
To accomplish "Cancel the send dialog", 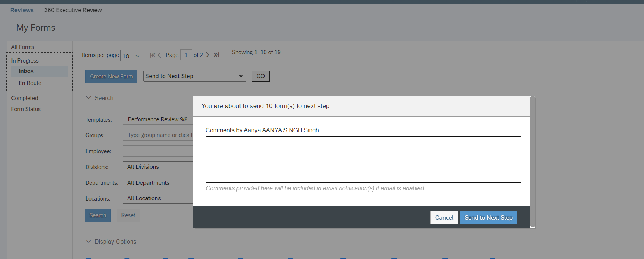I will click(x=444, y=218).
